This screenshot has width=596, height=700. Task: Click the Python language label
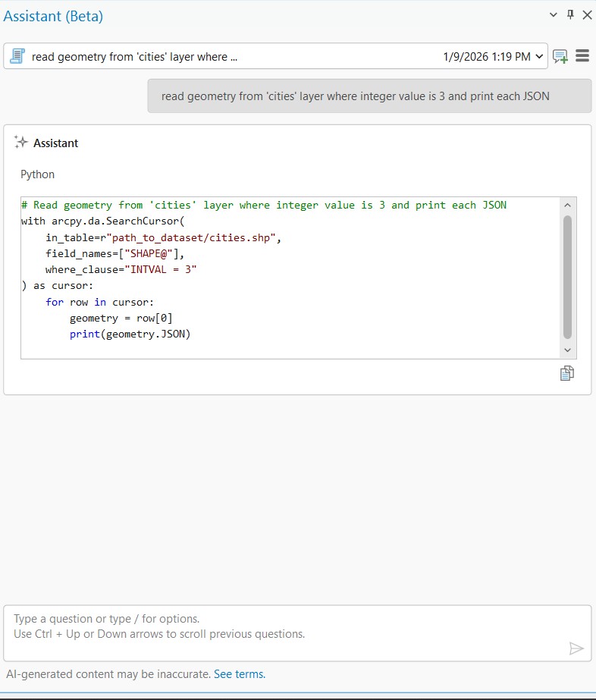coord(38,174)
